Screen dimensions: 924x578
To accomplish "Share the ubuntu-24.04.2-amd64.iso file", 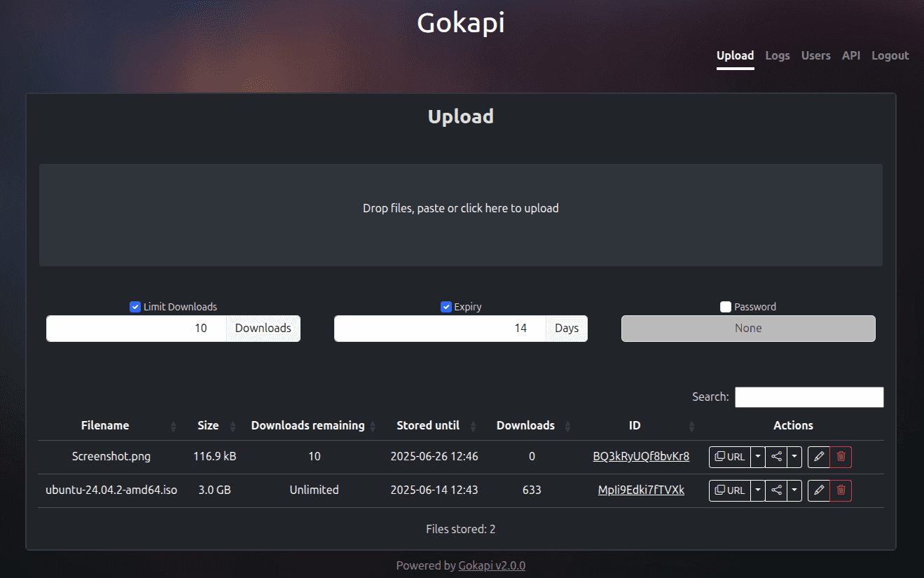I will tap(775, 490).
